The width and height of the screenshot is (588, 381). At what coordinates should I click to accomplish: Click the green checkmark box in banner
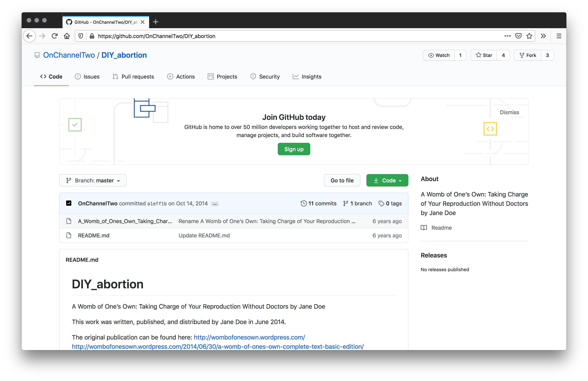[x=75, y=125]
